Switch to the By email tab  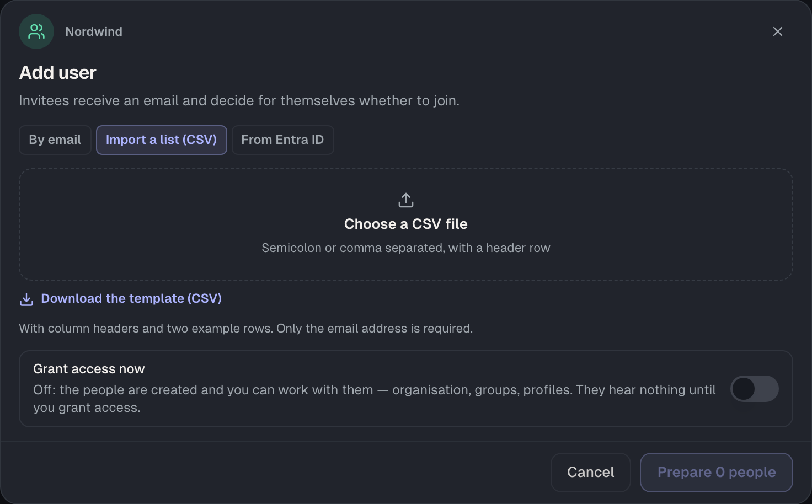(x=55, y=140)
